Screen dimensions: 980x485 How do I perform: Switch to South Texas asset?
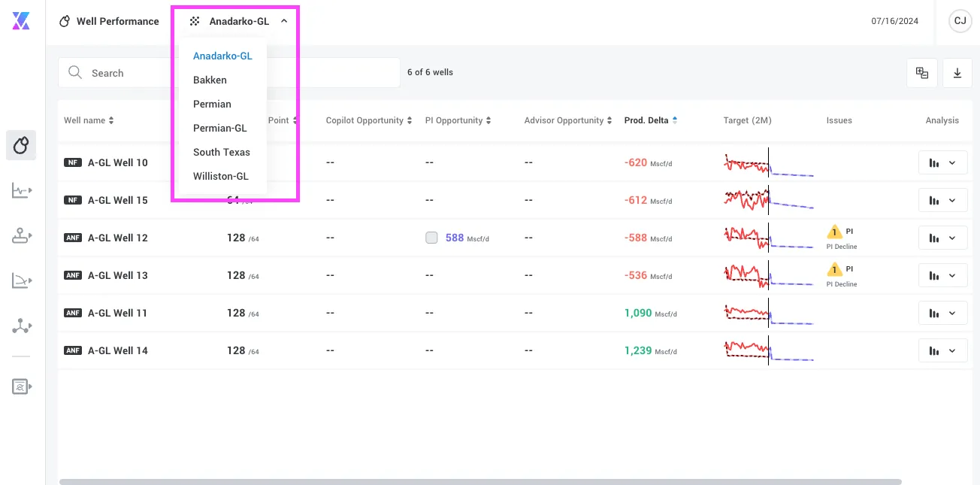(x=222, y=152)
